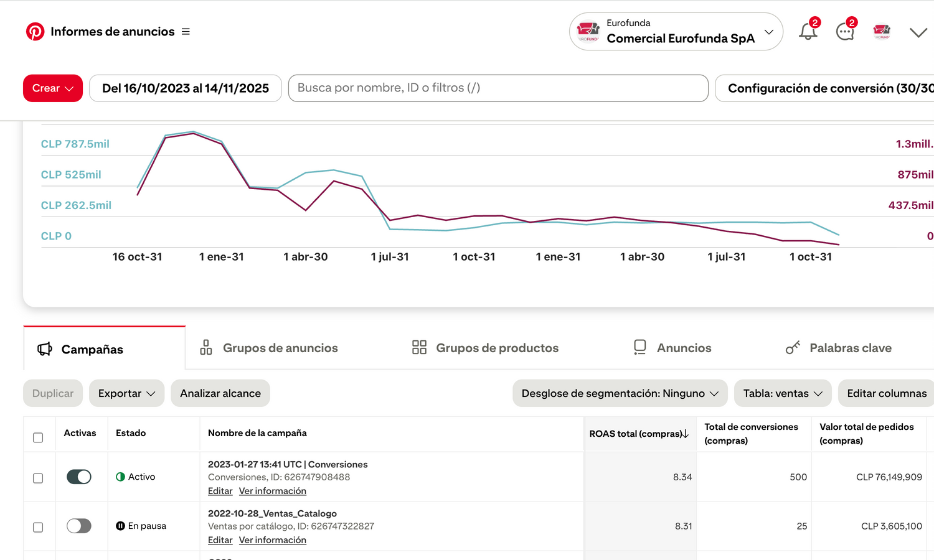
Task: Open the notifications bell
Action: (x=808, y=32)
